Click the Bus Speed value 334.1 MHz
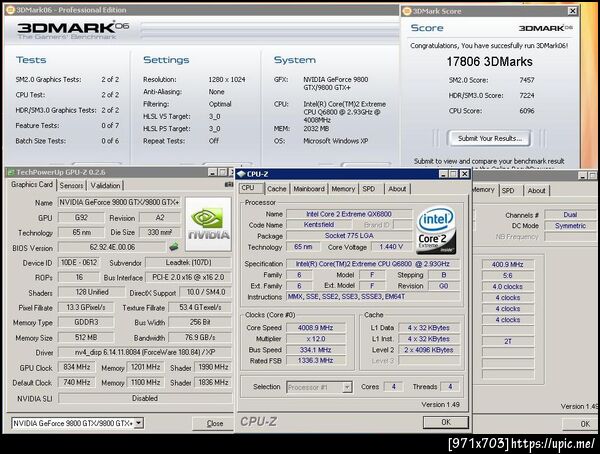The height and width of the screenshot is (454, 600). [x=316, y=349]
